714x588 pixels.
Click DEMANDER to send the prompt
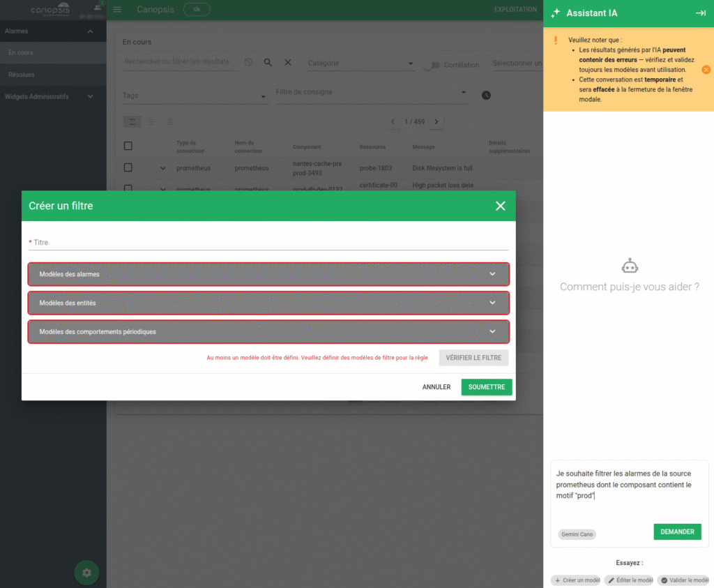point(677,532)
